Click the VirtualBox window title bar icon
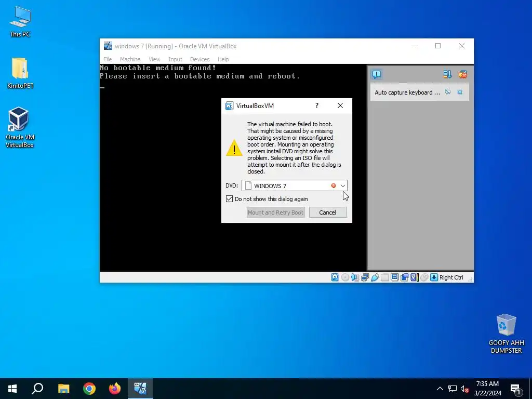The image size is (532, 399). 108,46
